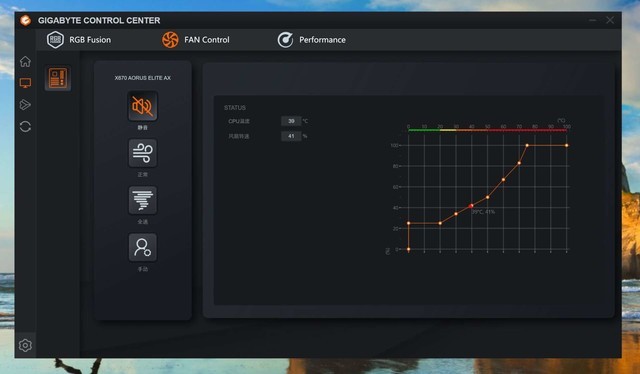Open the monitor icon in the sidebar
Image resolution: width=640 pixels, height=374 pixels.
[x=25, y=83]
